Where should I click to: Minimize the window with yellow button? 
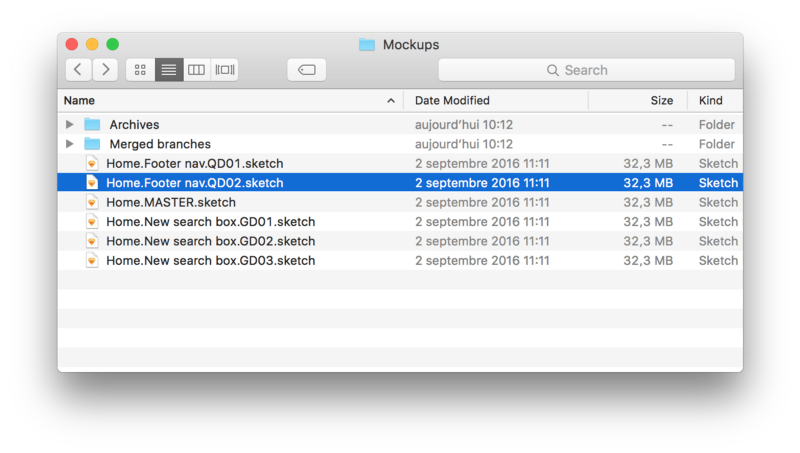point(92,44)
